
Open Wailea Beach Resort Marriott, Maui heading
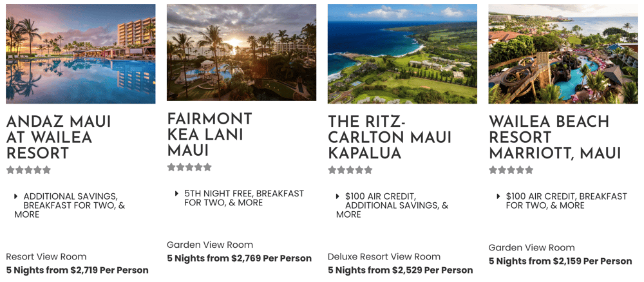(554, 137)
